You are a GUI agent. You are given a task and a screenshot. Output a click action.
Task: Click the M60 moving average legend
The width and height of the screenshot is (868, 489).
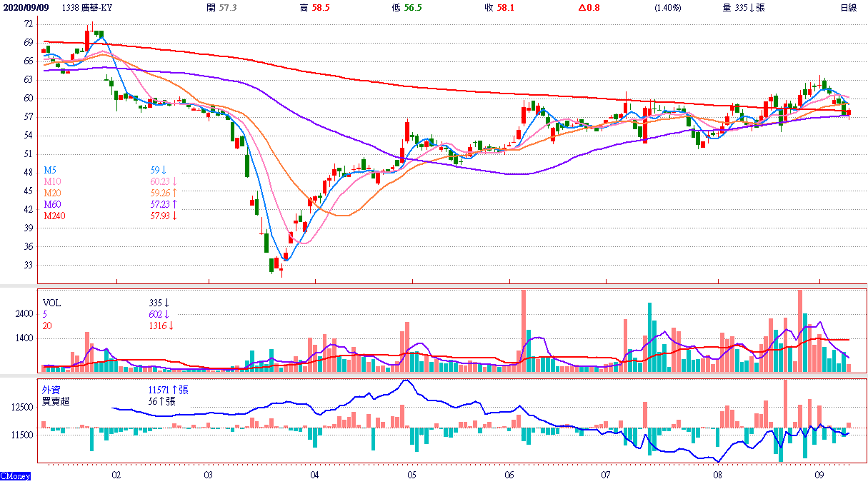click(51, 204)
